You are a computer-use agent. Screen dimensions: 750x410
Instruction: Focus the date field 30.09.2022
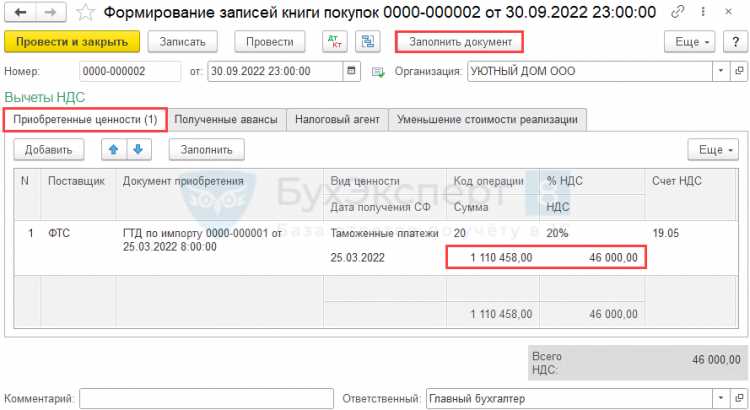[x=276, y=71]
